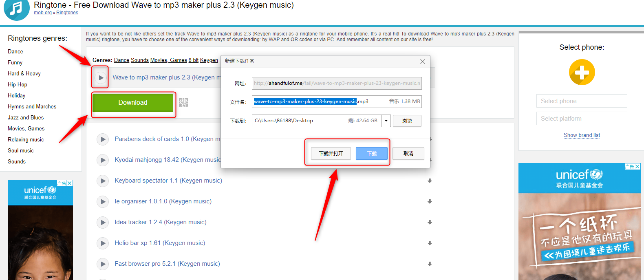
Task: Open Fast browser pro 5.2.1 (Keygen music) link
Action: click(x=167, y=264)
